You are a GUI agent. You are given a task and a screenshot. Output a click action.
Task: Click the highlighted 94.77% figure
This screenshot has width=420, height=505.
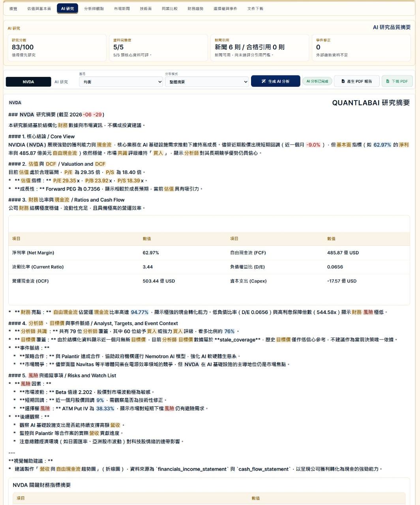140,312
